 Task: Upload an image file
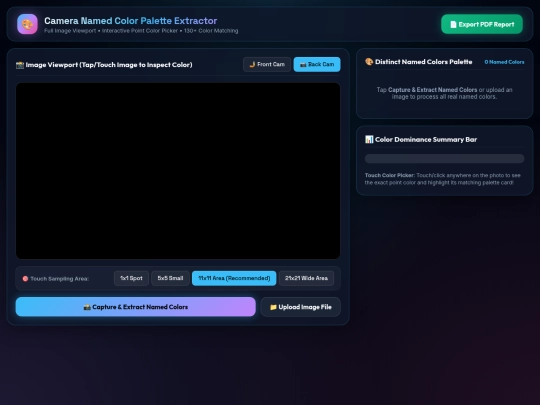pos(301,307)
